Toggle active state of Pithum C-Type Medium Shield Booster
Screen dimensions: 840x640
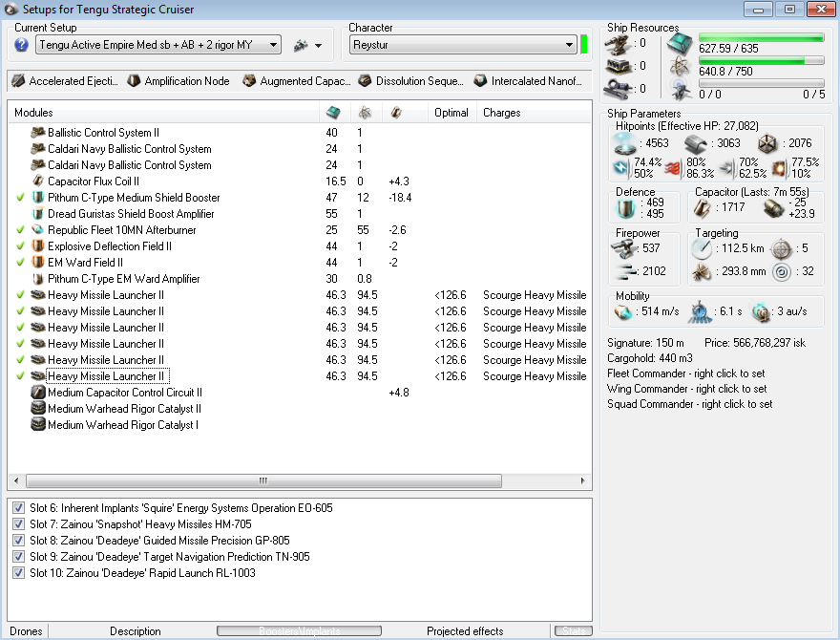coord(20,197)
